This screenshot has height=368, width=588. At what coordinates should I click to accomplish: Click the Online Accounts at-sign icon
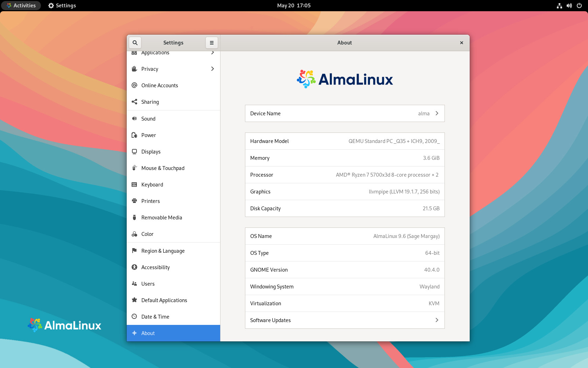134,85
